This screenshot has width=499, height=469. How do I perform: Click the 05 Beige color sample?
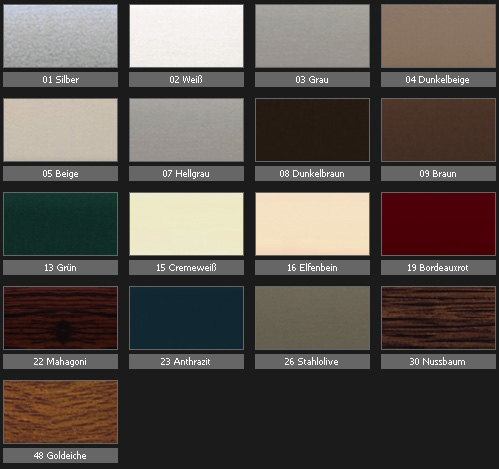(x=60, y=130)
